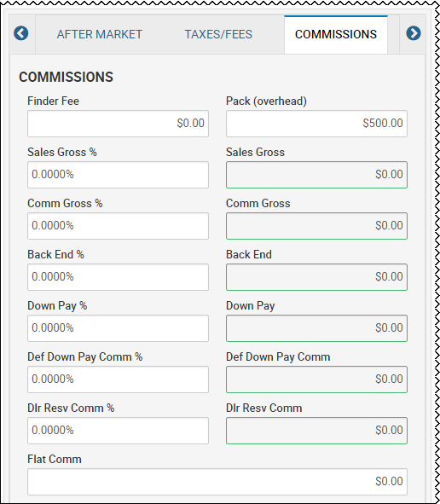Click the Comm Gross amount field
Screen dimensions: 440x504
pyautogui.click(x=316, y=226)
